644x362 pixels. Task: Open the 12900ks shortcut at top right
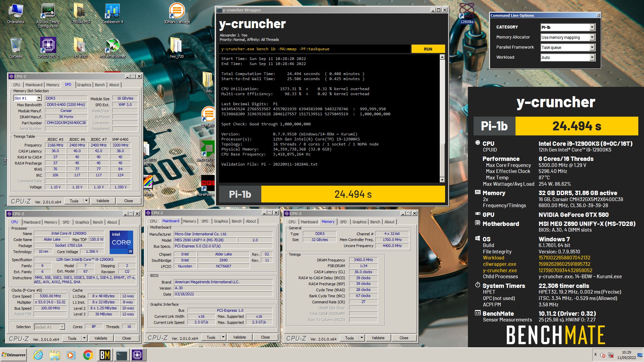tap(467, 14)
